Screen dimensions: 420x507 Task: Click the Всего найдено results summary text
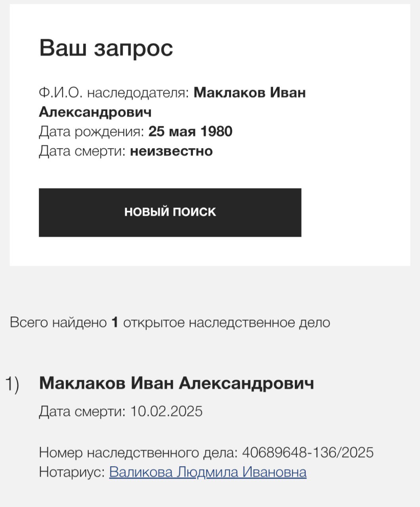(58, 322)
